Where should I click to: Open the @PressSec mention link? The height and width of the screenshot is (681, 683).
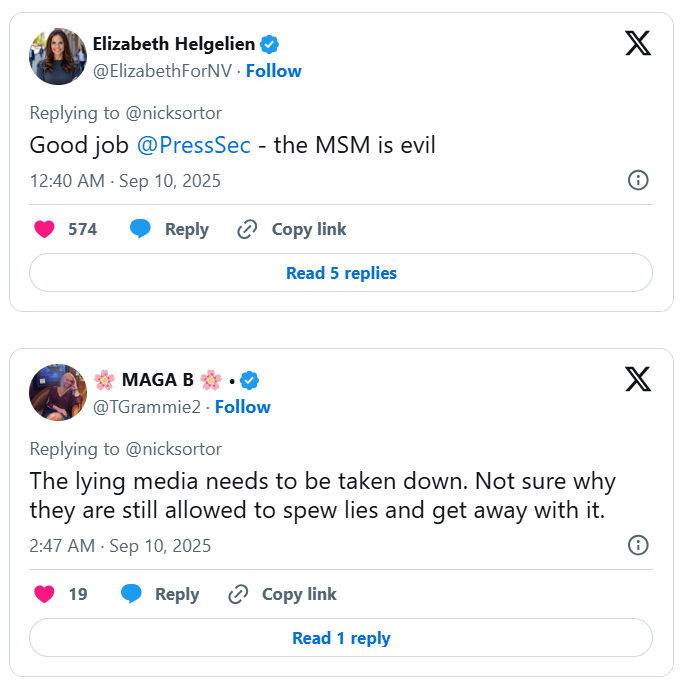click(194, 145)
